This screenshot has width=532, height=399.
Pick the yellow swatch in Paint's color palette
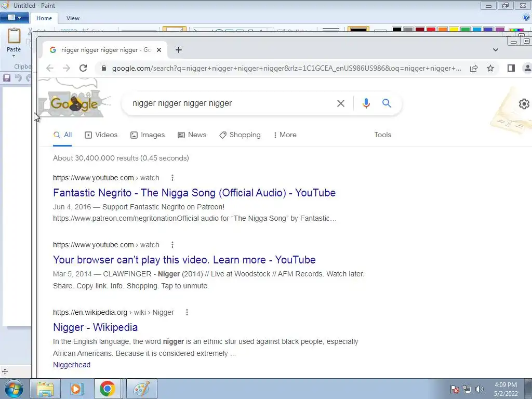[x=454, y=29]
